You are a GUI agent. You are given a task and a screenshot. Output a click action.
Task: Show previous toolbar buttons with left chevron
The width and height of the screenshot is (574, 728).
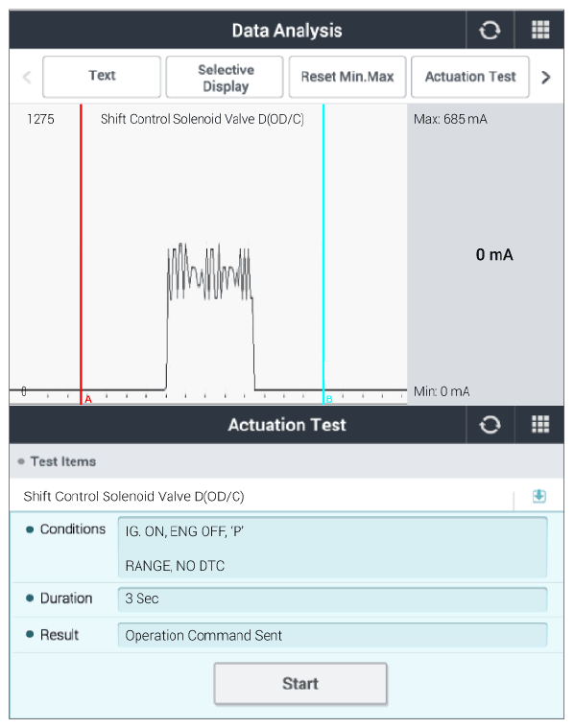(x=28, y=77)
